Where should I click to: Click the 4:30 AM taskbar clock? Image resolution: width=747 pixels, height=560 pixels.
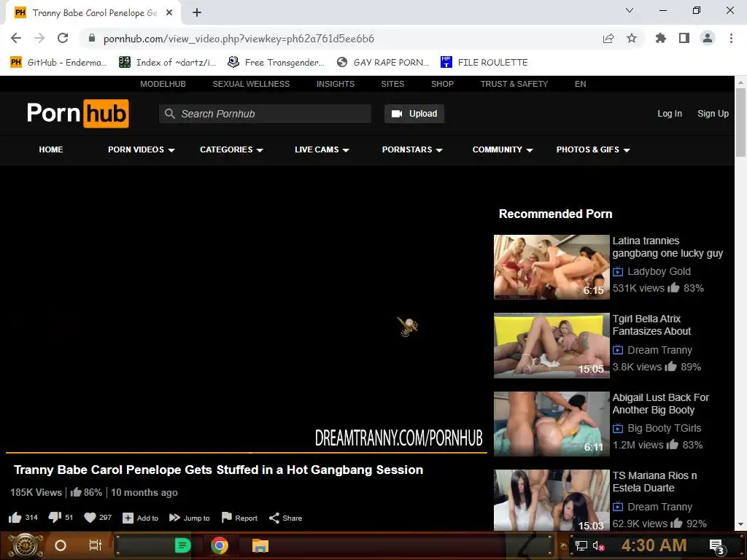[x=654, y=545]
